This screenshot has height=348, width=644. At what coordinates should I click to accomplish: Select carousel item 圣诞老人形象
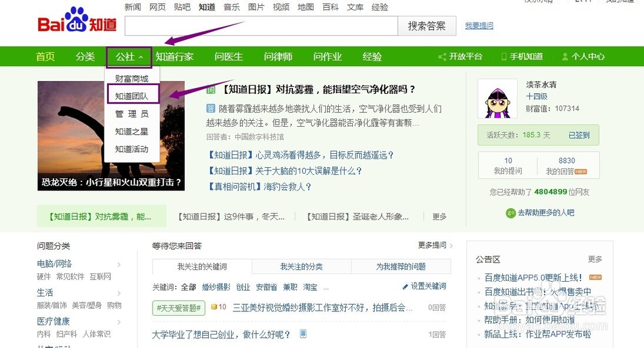[357, 217]
